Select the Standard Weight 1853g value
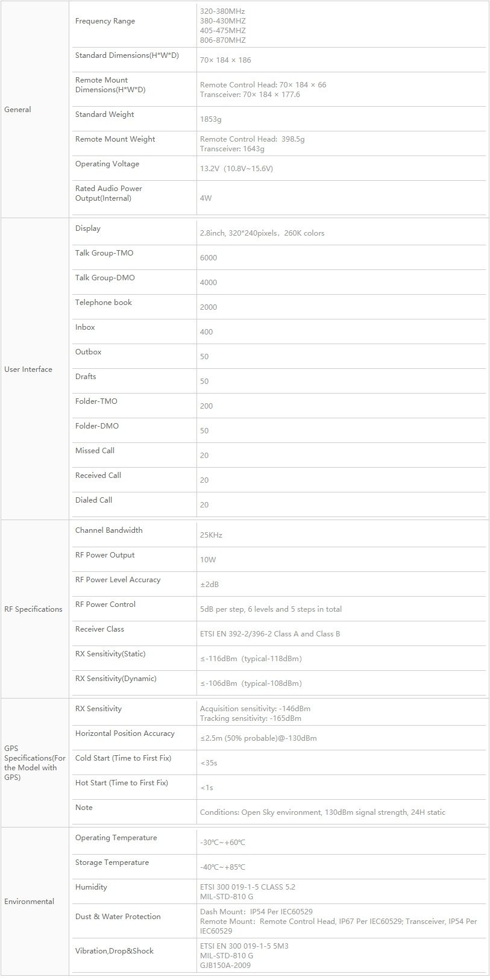 click(210, 119)
